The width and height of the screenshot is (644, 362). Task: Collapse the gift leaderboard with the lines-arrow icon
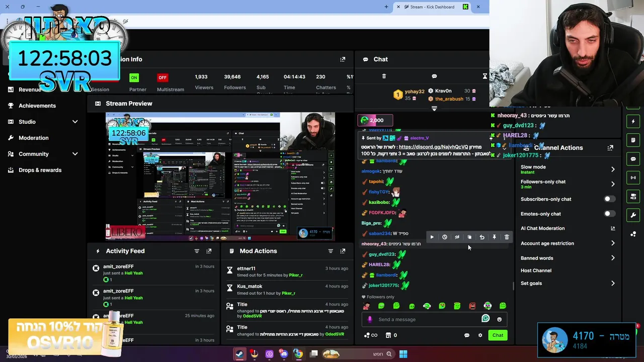pos(434,108)
